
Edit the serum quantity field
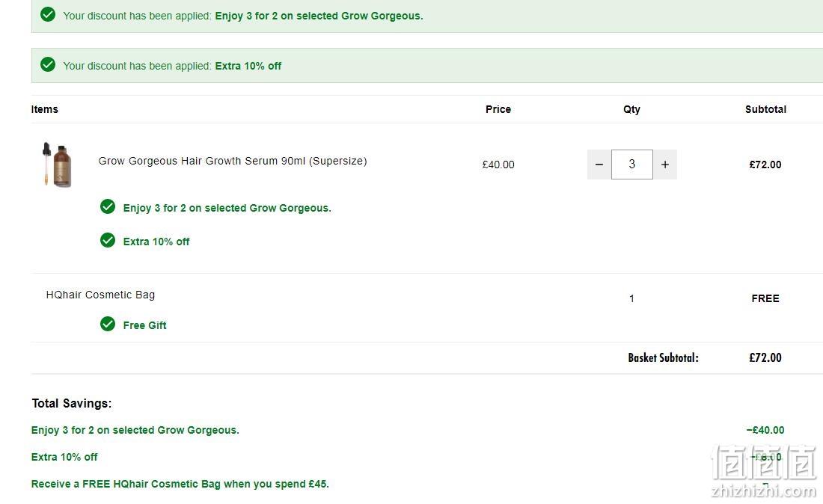[x=632, y=165]
